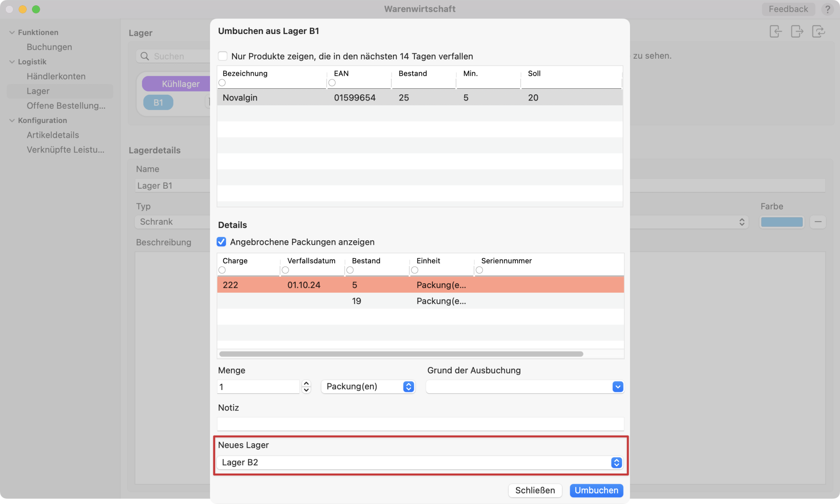This screenshot has height=504, width=840.
Task: Click filter circle under Einheit column
Action: (x=415, y=270)
